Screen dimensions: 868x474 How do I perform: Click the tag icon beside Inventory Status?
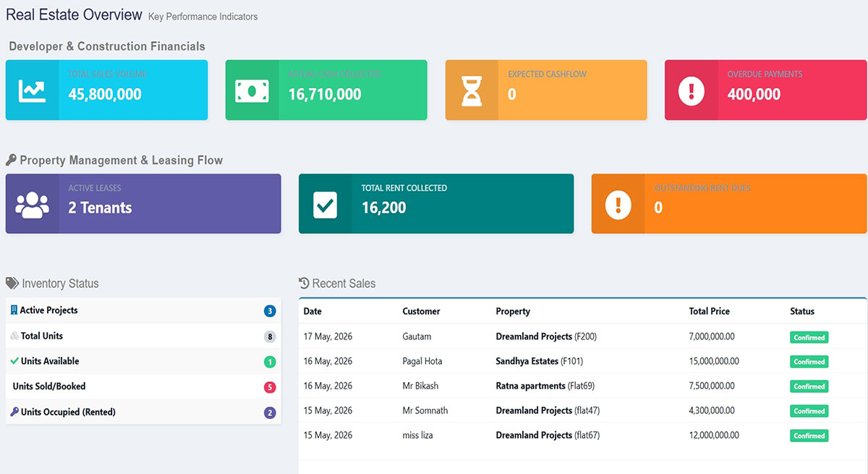[12, 284]
